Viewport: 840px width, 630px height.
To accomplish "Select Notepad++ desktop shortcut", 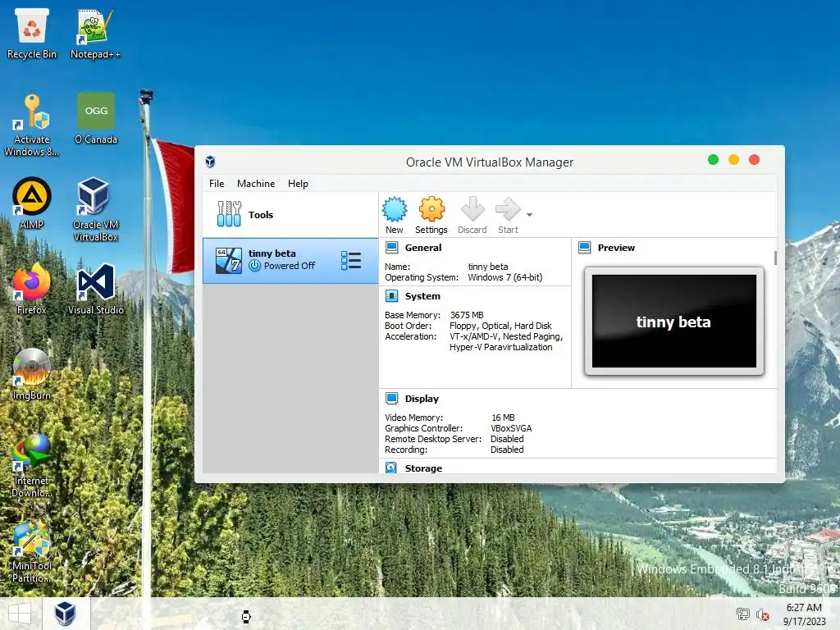I will [x=95, y=33].
